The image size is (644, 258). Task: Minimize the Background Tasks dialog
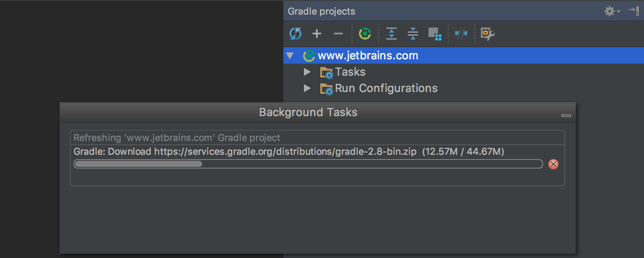point(566,115)
